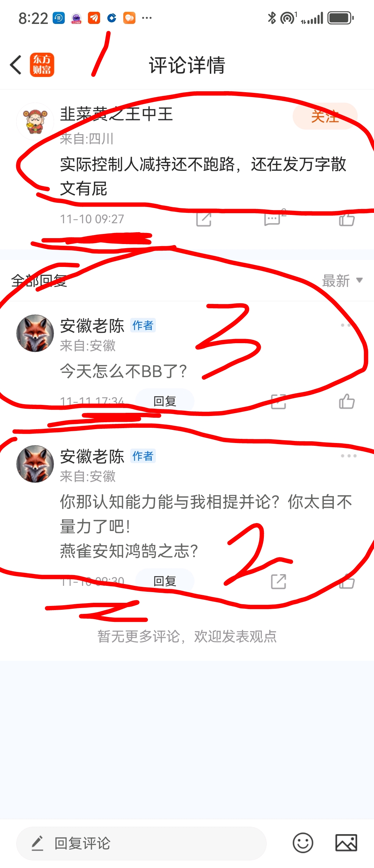Reply to the 今天怎么不BB了 comment

pos(164,401)
